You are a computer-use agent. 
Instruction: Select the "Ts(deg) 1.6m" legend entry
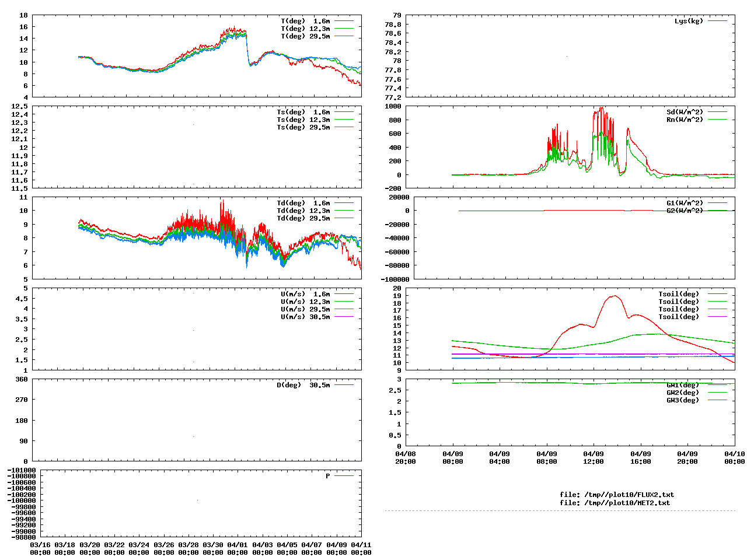(x=303, y=112)
